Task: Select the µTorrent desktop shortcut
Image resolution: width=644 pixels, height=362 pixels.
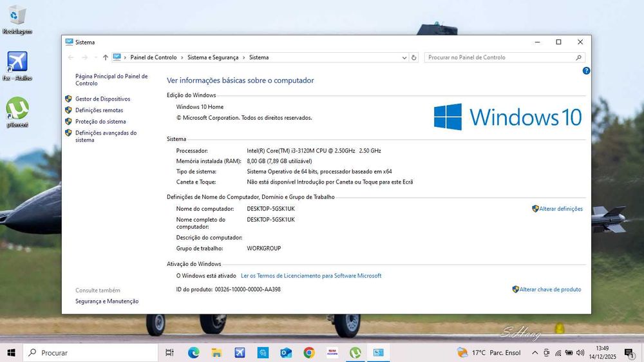Action: click(x=17, y=112)
